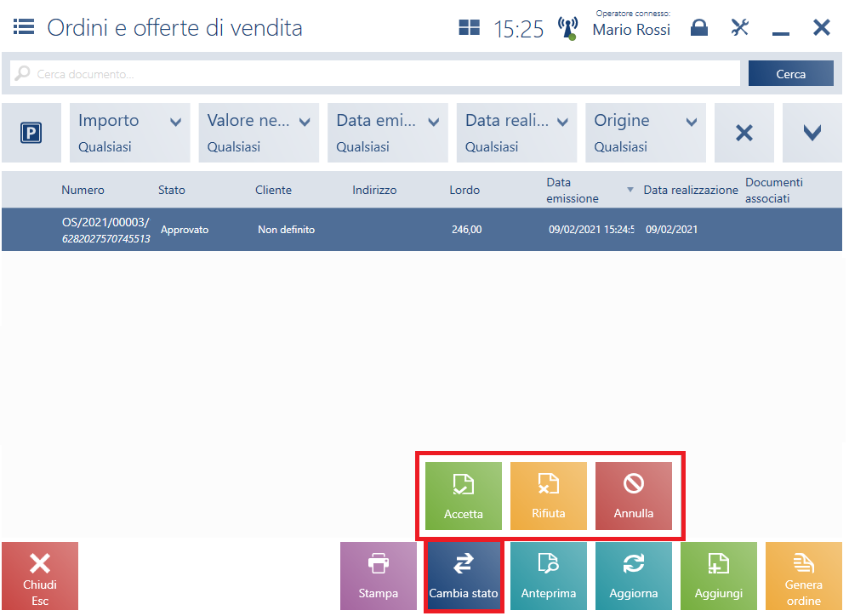Focus the Cerca documento search field
Image resolution: width=849 pixels, height=616 pixels.
(x=374, y=74)
